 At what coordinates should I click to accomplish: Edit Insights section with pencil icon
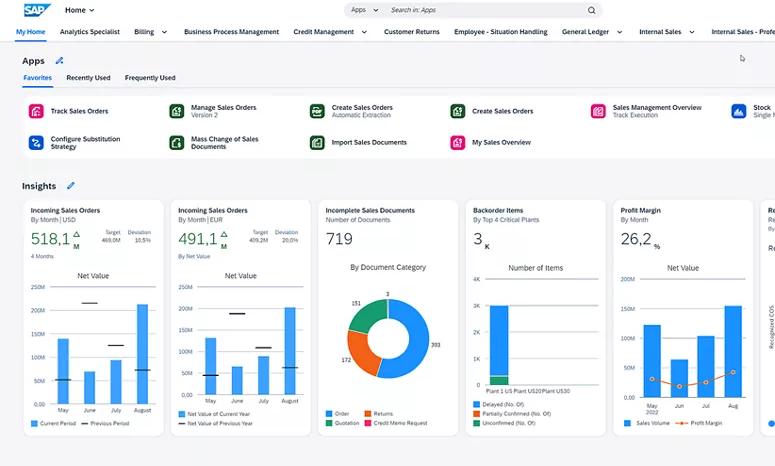[71, 186]
